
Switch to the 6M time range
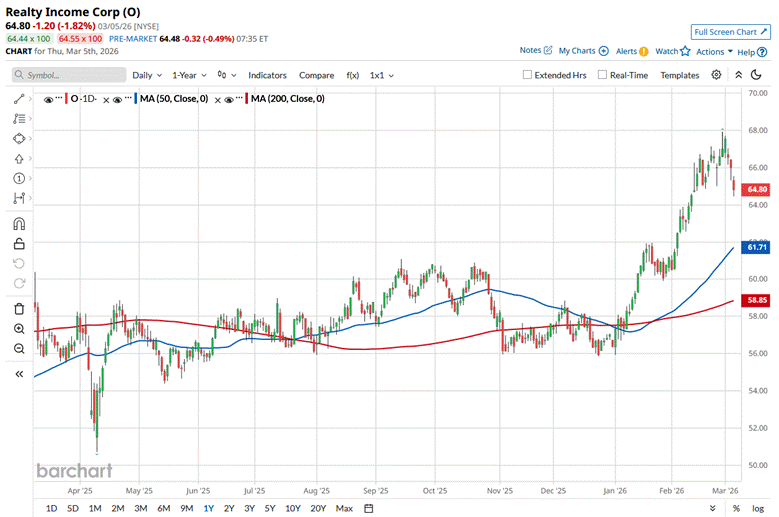click(163, 508)
